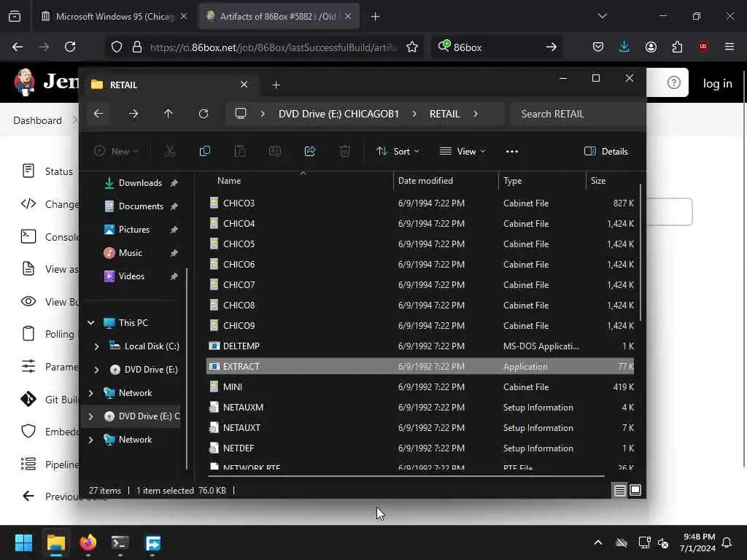Open the New dropdown in Explorer
The height and width of the screenshot is (560, 747).
click(x=116, y=152)
